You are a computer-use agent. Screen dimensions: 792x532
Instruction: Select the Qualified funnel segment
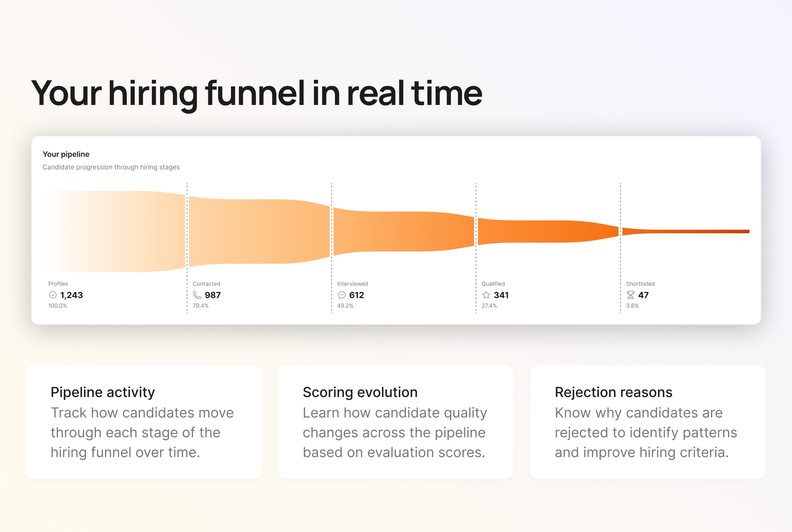[548, 231]
